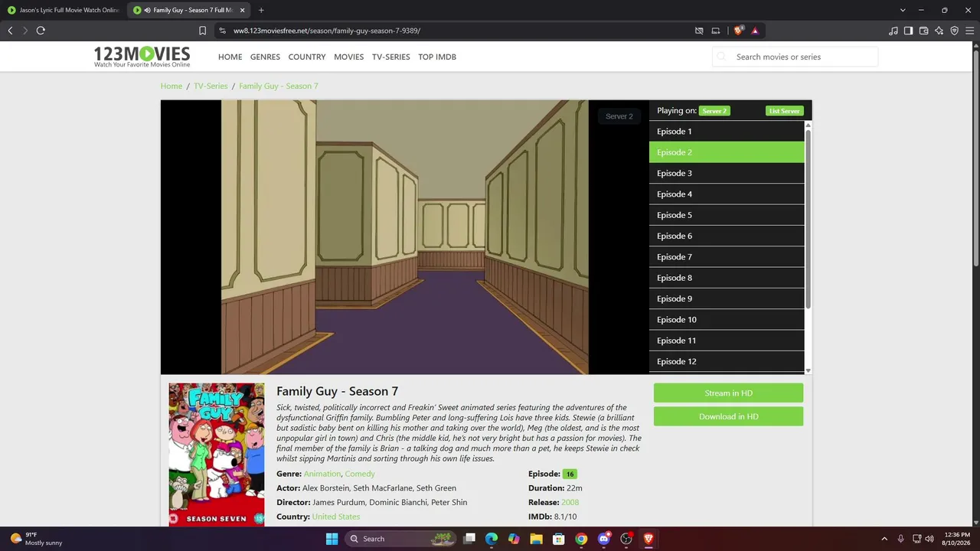Select Episode 9 in the episode list

click(x=727, y=298)
